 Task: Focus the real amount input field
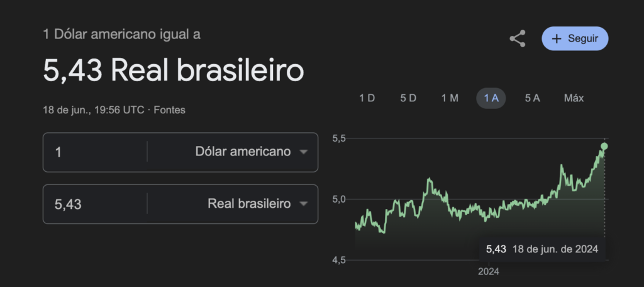point(94,204)
